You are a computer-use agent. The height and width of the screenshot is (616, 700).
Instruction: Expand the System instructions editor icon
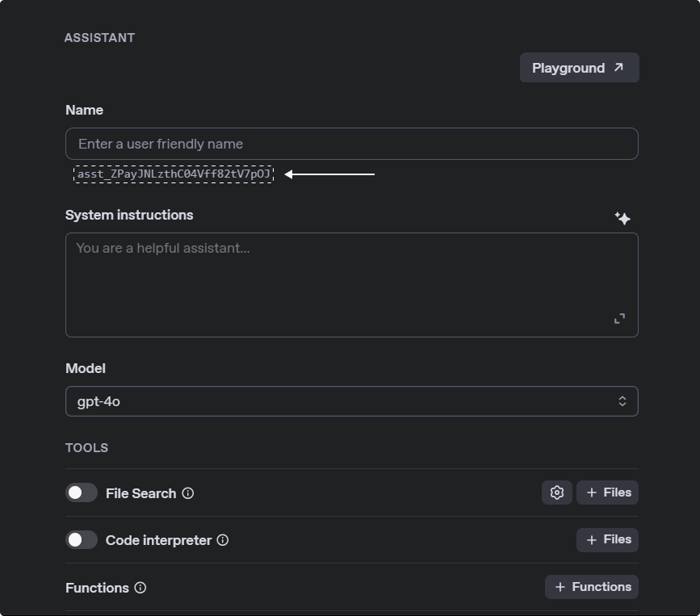(619, 318)
